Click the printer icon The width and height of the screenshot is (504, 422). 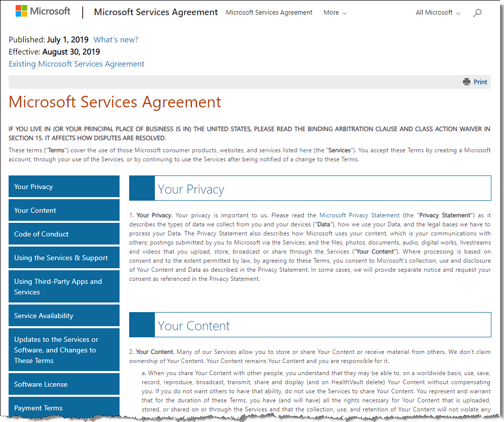(466, 82)
